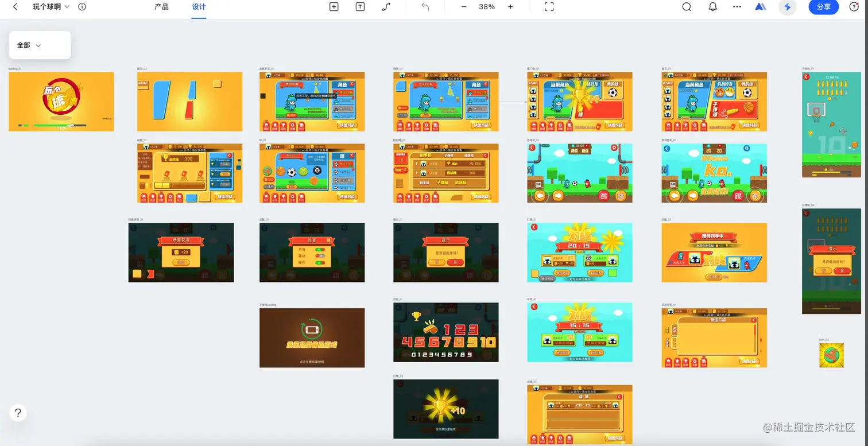This screenshot has width=868, height=446.
Task: Click the red back arrow in 打榜 battle artboard
Action: 534,227
